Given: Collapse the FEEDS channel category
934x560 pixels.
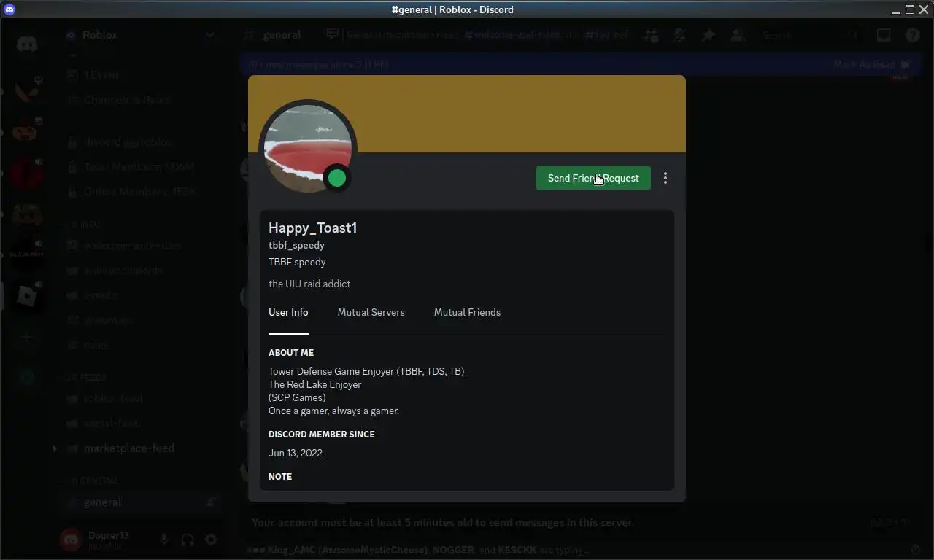Looking at the screenshot, I should (85, 377).
